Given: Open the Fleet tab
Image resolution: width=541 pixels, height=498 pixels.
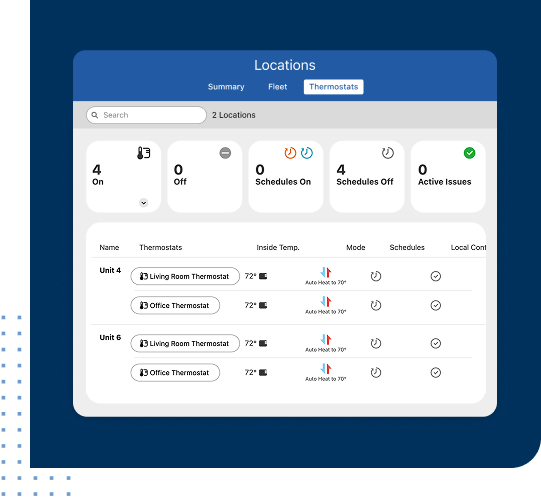Looking at the screenshot, I should tap(278, 87).
